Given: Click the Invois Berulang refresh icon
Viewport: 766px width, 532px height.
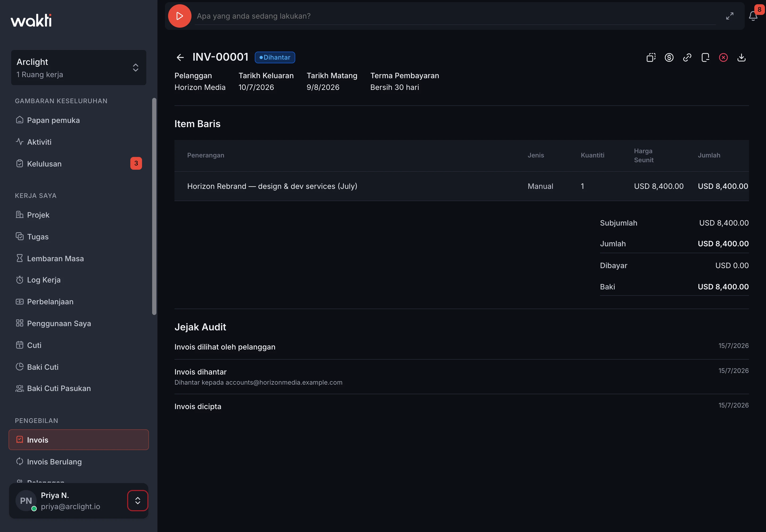Looking at the screenshot, I should (20, 461).
